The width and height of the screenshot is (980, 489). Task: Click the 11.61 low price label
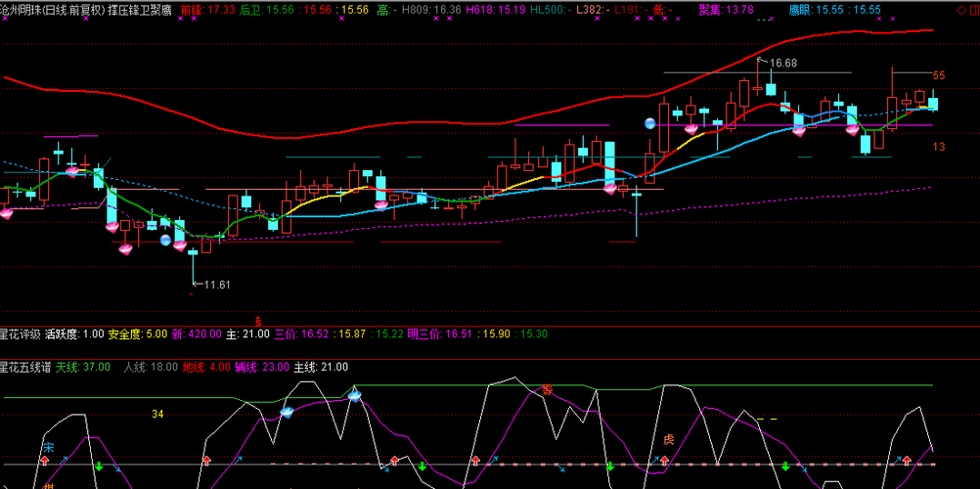point(217,285)
